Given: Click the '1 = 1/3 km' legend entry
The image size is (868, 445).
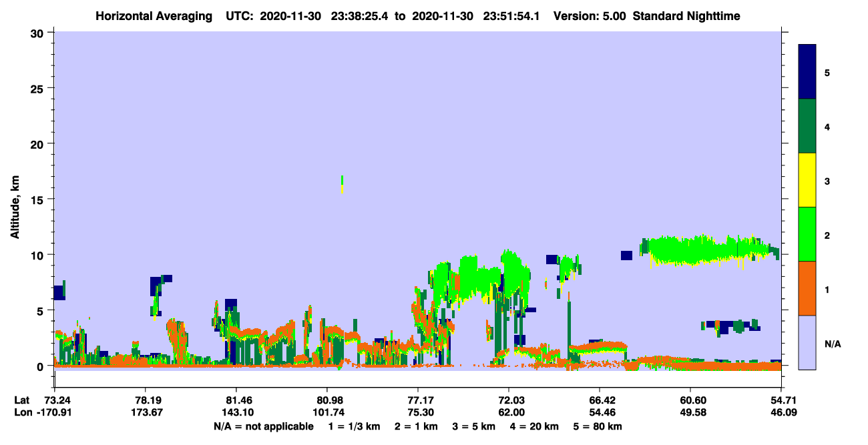Looking at the screenshot, I should click(x=355, y=426).
